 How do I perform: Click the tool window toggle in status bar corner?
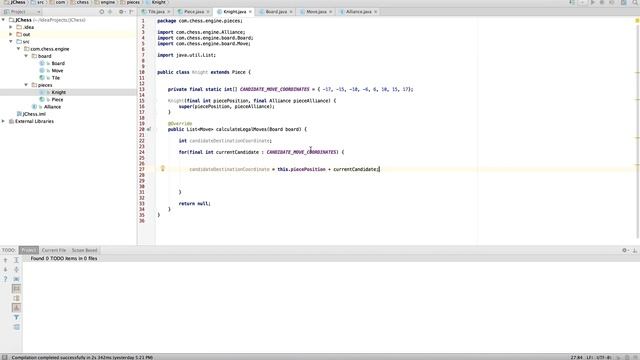(x=4, y=357)
